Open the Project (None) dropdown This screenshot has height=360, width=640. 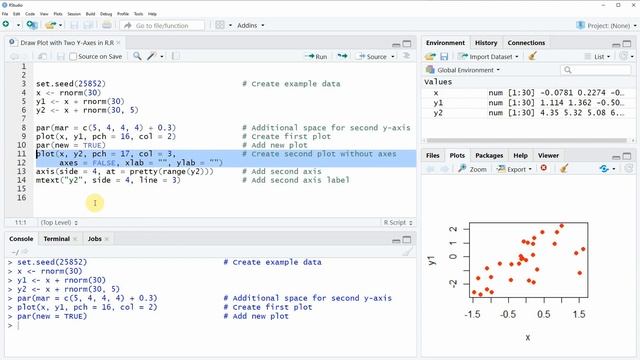[607, 25]
